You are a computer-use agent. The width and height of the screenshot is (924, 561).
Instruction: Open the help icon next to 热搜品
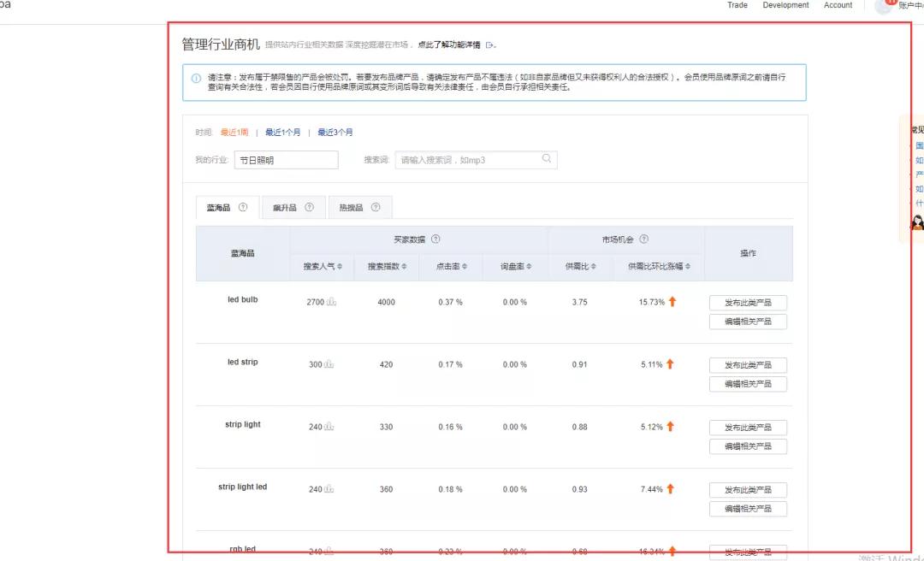376,207
